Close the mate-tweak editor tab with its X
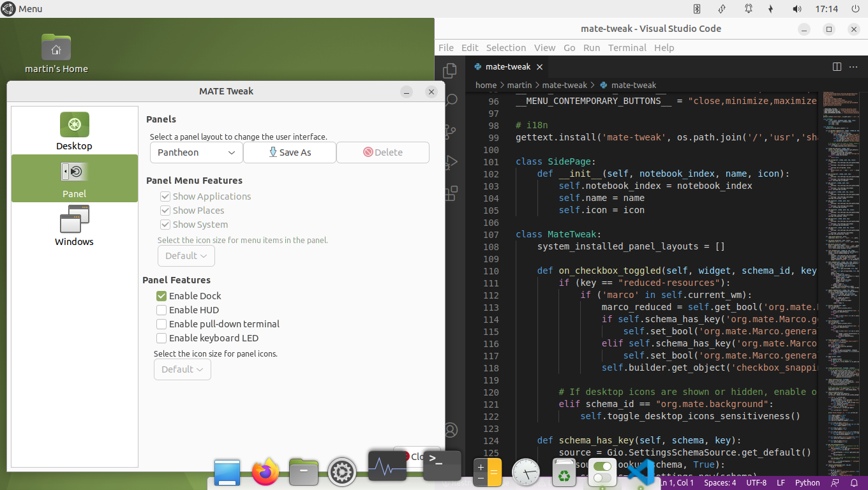Viewport: 868px width, 490px height. (x=539, y=67)
